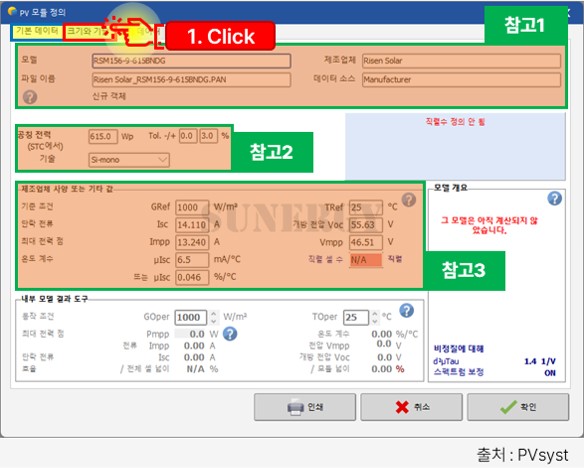This screenshot has width=584, height=468.
Task: Click the 제조업체 Risen Solar field
Action: click(x=461, y=61)
